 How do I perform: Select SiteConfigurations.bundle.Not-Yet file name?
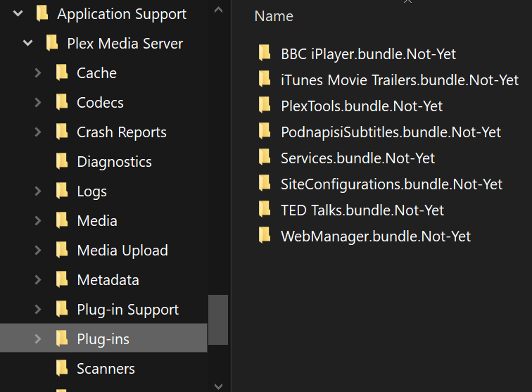pos(391,184)
